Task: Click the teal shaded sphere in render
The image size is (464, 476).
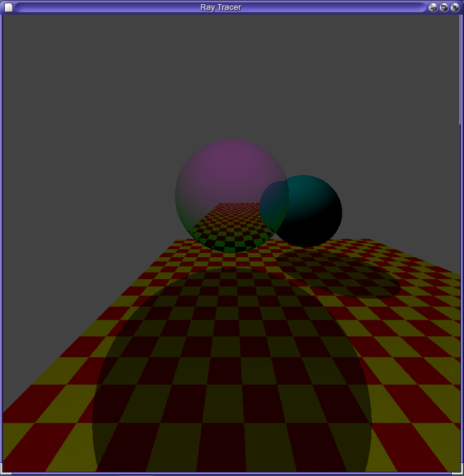Action: point(307,211)
